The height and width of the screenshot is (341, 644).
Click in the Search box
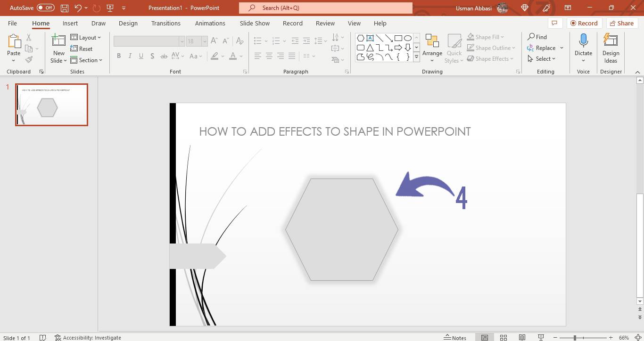tap(326, 8)
